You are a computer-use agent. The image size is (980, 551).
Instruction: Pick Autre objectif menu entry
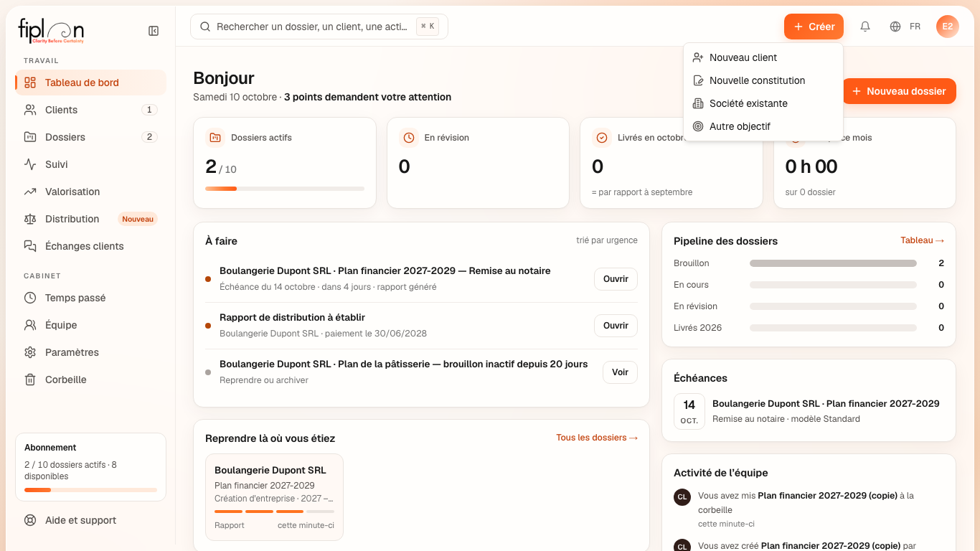coord(763,126)
